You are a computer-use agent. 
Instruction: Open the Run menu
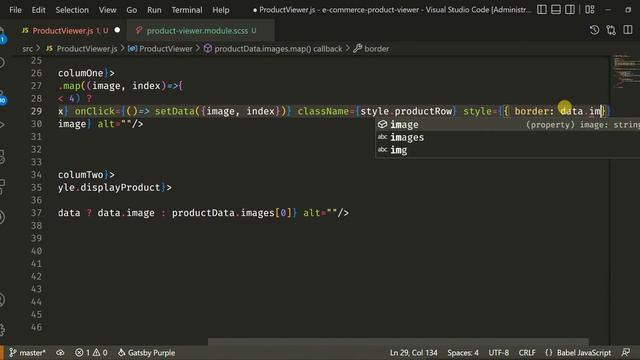pyautogui.click(x=154, y=10)
